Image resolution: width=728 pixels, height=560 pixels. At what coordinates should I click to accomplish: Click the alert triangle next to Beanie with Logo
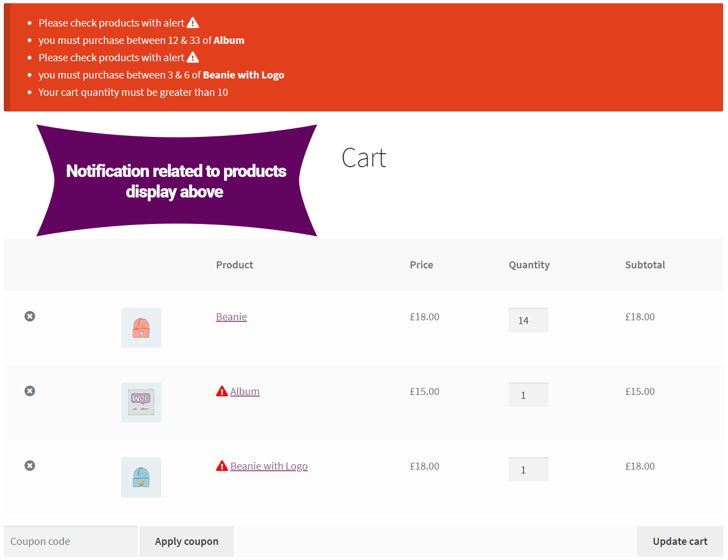[221, 465]
